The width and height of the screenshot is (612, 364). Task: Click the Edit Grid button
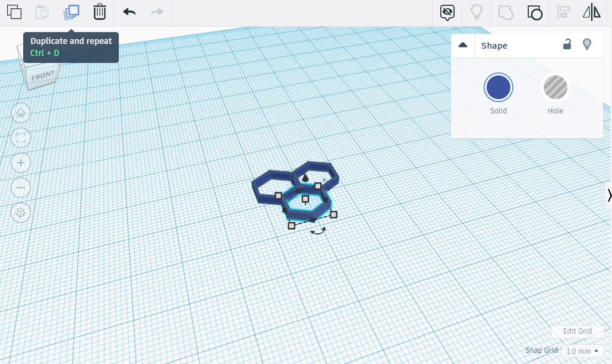577,331
